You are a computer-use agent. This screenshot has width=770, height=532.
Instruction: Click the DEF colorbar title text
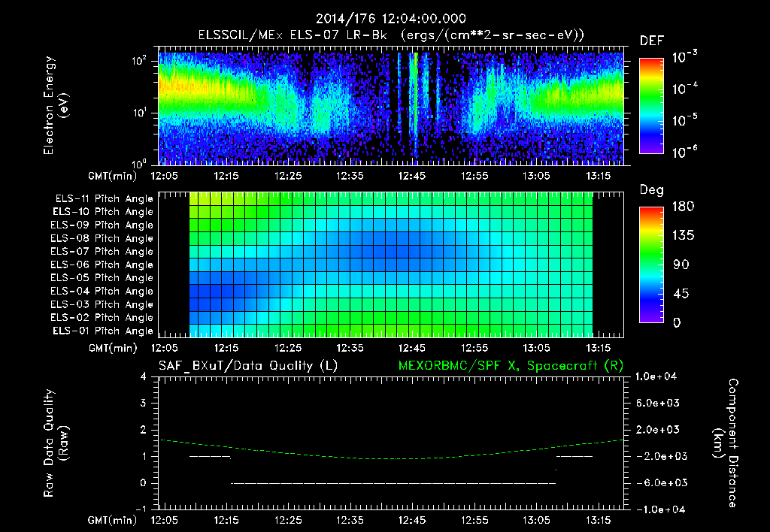tap(652, 41)
